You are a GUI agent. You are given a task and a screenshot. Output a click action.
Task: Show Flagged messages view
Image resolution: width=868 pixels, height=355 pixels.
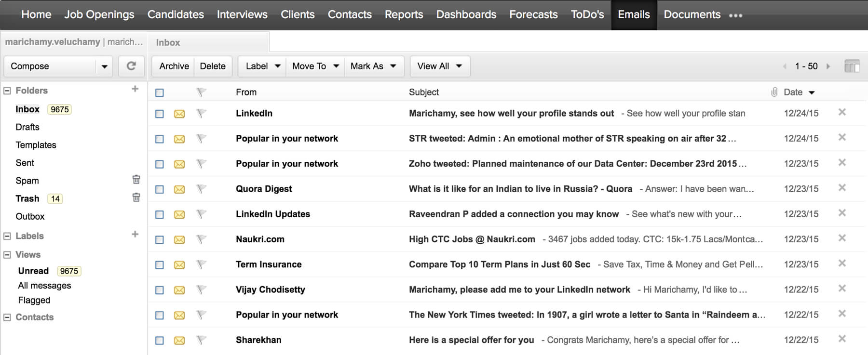(34, 300)
